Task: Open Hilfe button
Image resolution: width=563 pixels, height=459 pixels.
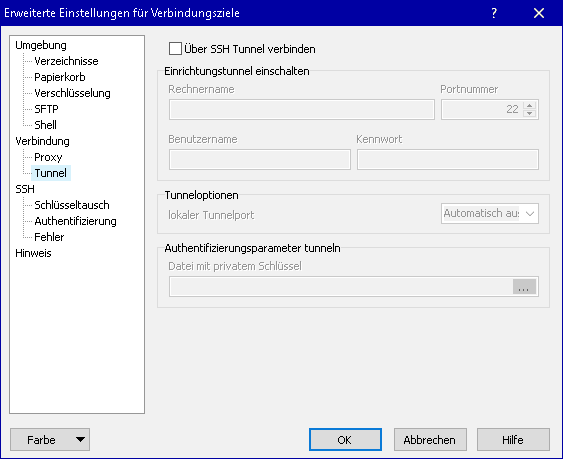Action: (513, 440)
